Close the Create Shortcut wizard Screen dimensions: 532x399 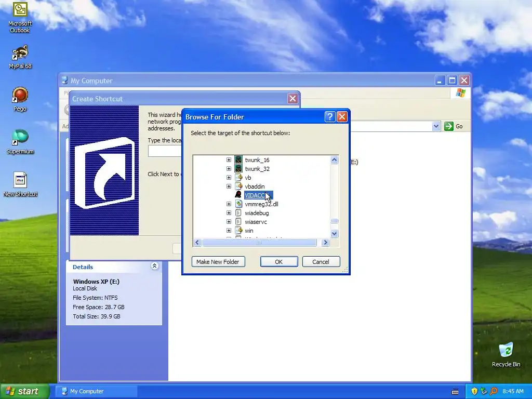click(292, 99)
